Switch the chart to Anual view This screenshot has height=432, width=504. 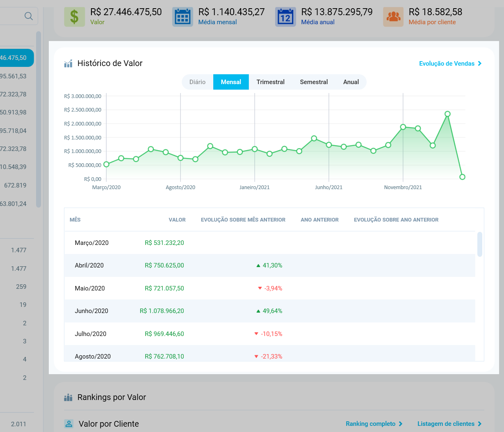351,82
